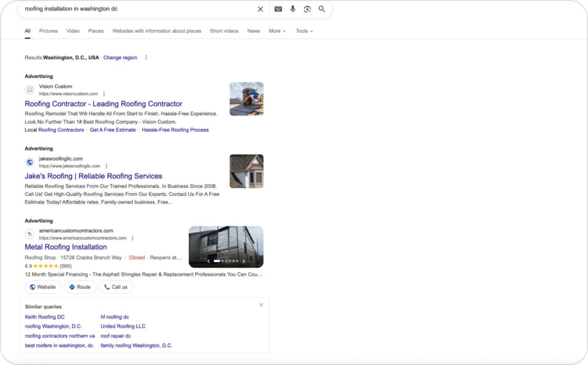
Task: Open the on-screen keyboard input icon
Action: [278, 9]
